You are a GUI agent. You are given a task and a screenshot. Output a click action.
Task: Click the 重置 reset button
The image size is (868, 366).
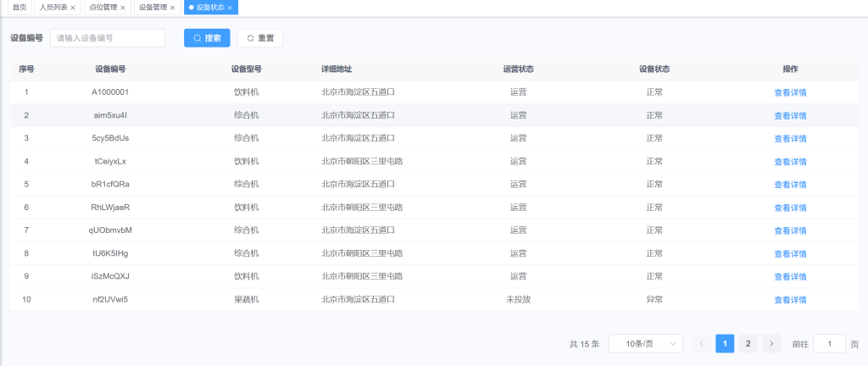tap(259, 38)
